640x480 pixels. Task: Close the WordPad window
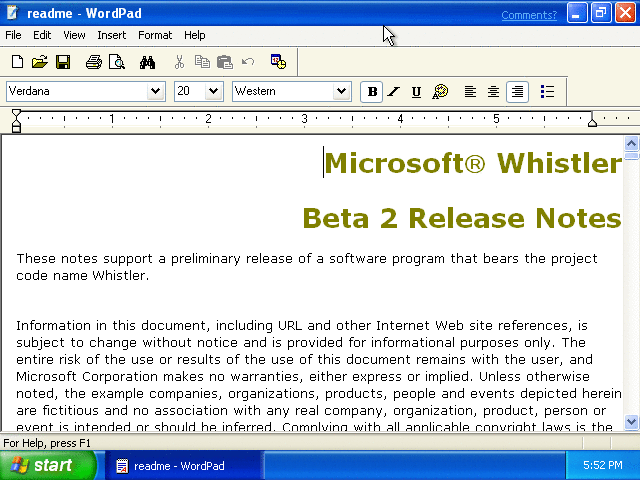point(625,13)
